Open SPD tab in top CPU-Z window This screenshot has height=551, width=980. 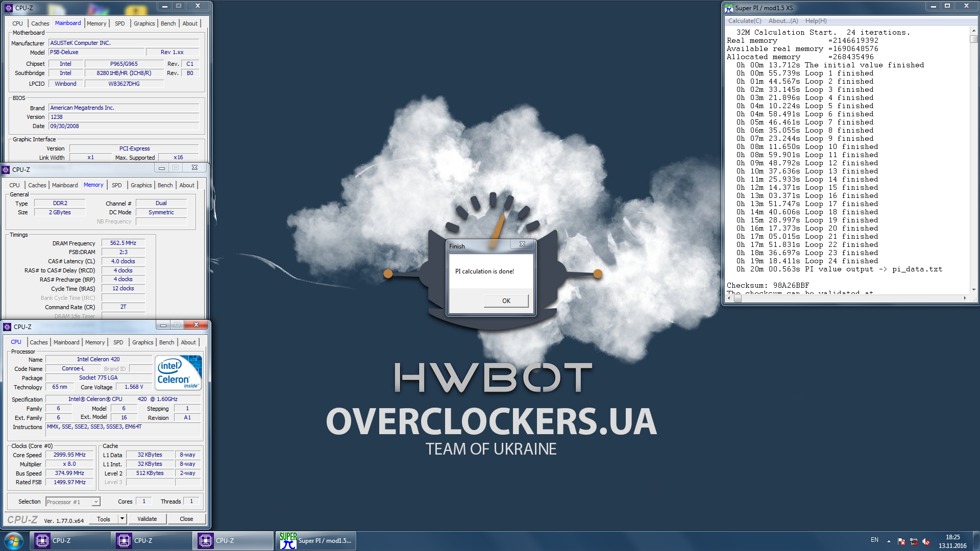coord(119,23)
